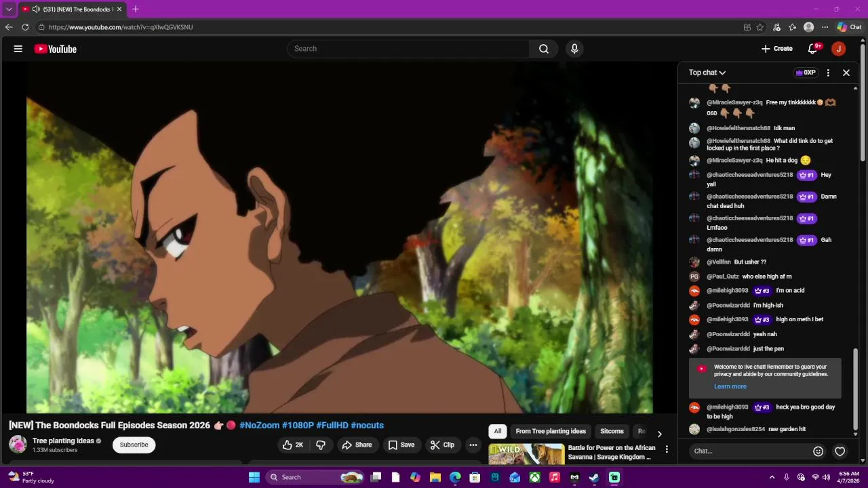The height and width of the screenshot is (488, 868).
Task: Open the Tree planting ideas channel avatar
Action: coord(18,445)
